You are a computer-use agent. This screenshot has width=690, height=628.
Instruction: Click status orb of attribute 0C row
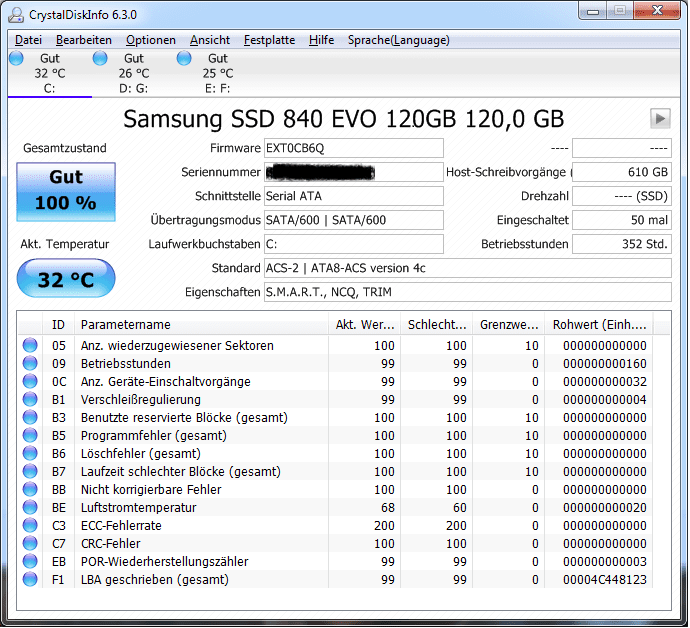(30, 382)
